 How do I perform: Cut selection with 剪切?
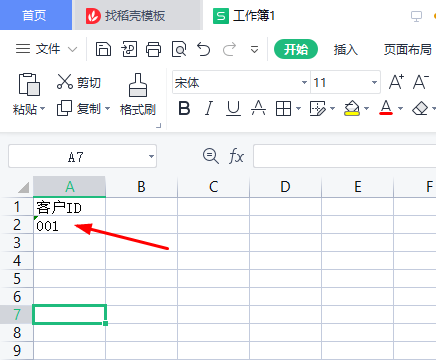(79, 82)
